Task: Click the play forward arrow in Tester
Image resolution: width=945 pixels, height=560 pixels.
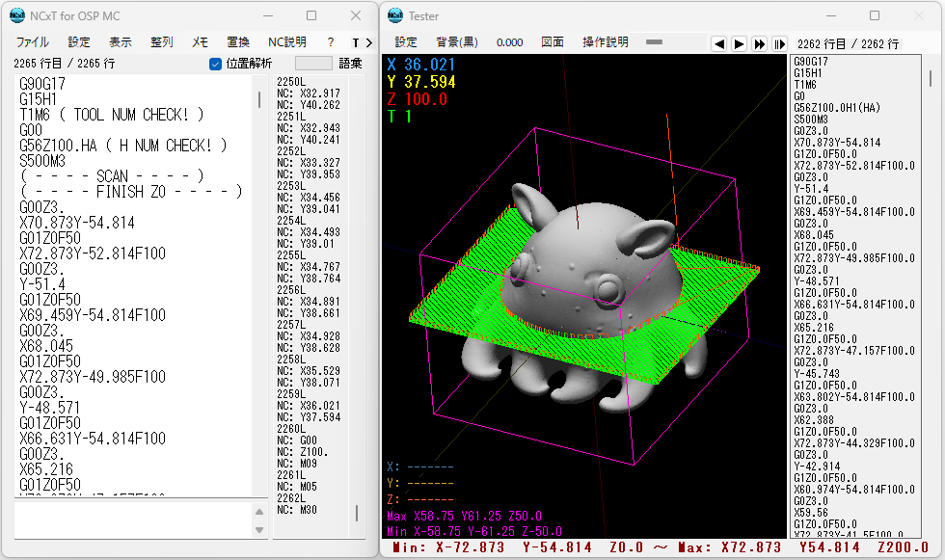Action: tap(739, 43)
